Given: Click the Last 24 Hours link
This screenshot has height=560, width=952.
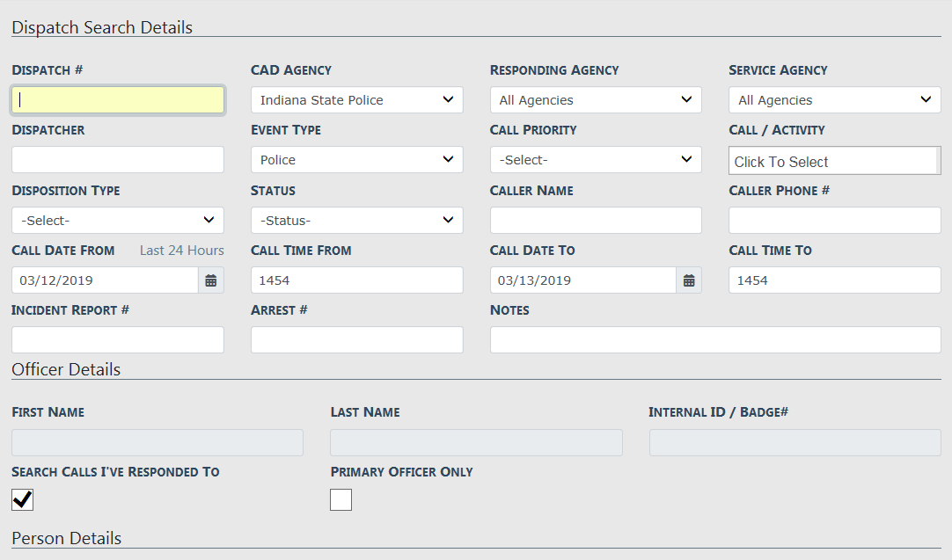Looking at the screenshot, I should click(182, 251).
